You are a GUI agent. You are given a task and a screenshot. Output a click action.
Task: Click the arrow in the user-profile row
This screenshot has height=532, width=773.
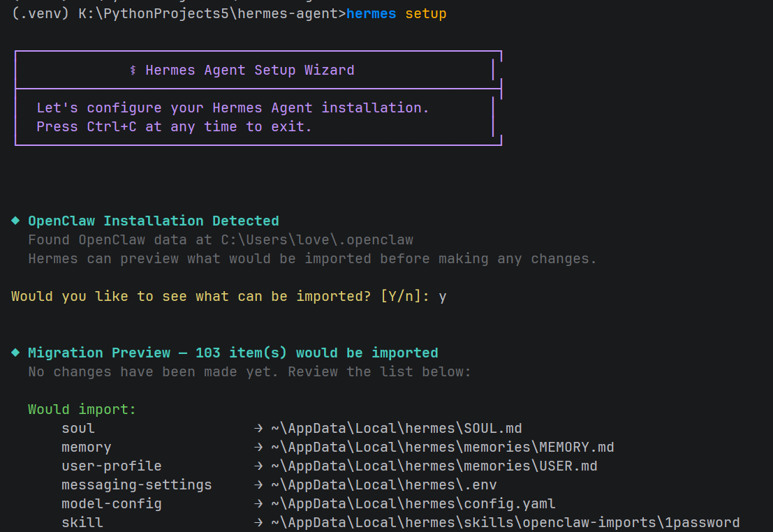tap(258, 466)
